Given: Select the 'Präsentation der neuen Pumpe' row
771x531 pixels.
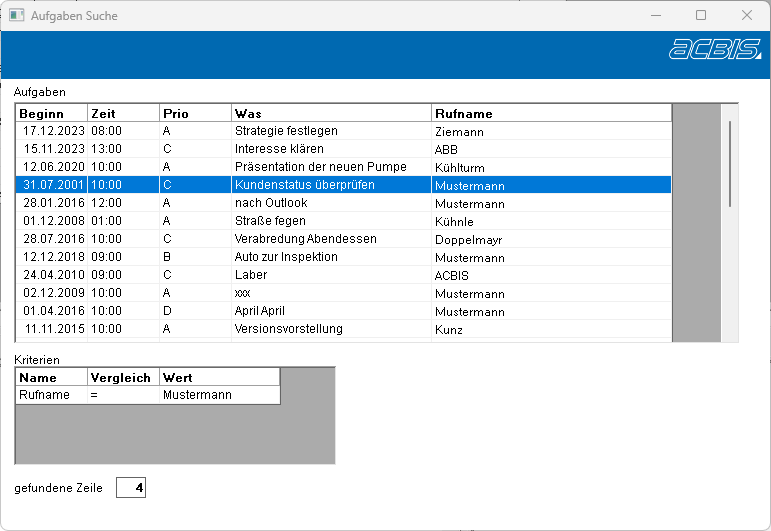Looking at the screenshot, I should 320,167.
